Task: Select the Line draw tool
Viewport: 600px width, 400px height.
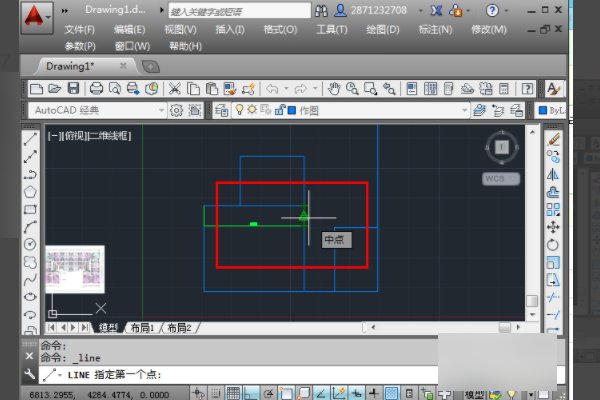Action: coord(30,139)
